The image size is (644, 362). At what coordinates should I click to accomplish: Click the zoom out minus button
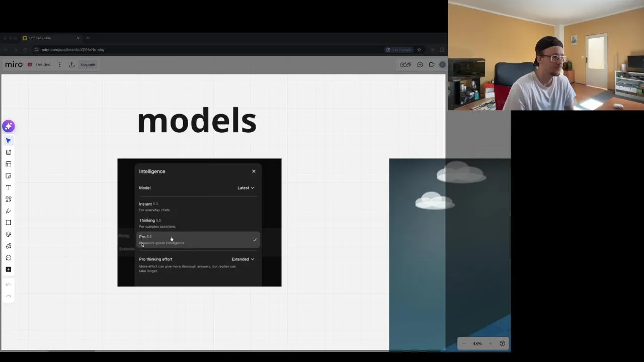point(464,343)
